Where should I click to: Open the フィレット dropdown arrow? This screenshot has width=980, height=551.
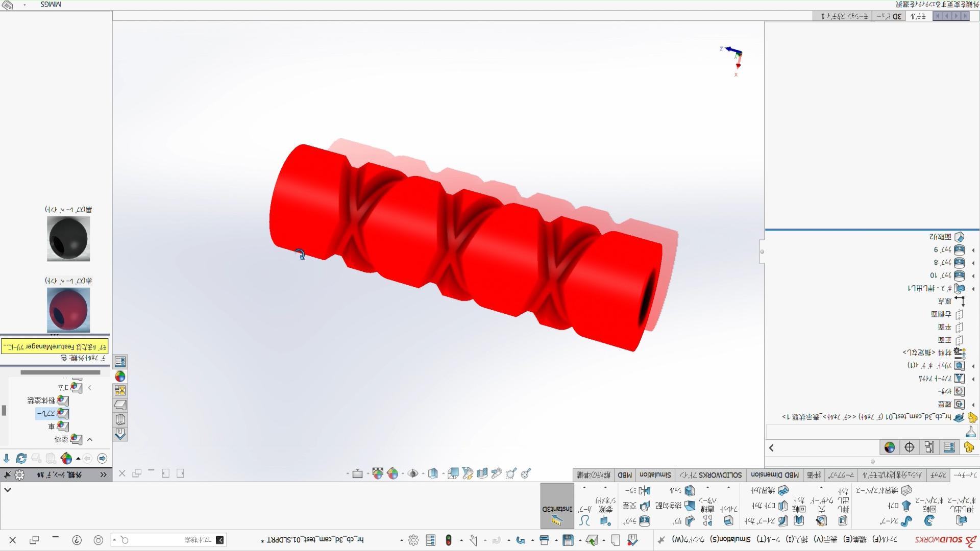coord(729,488)
